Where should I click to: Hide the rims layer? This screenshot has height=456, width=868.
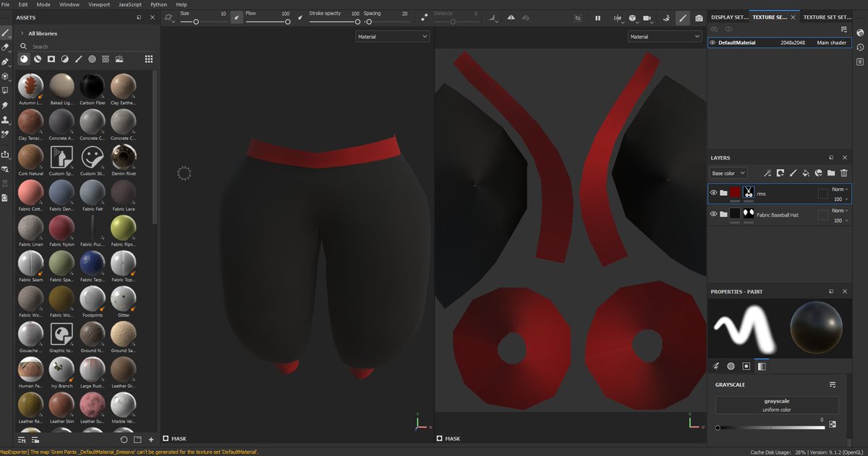pos(713,193)
